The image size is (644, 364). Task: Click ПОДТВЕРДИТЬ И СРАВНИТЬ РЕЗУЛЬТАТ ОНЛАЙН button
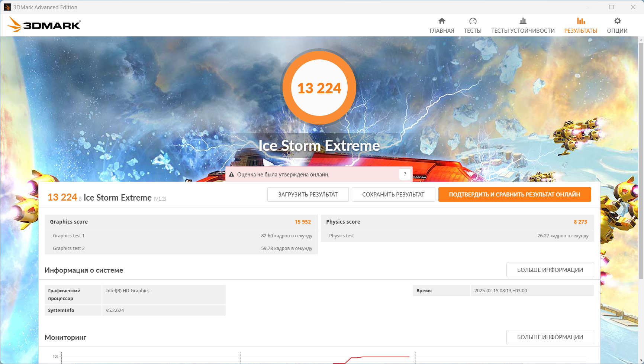point(515,195)
